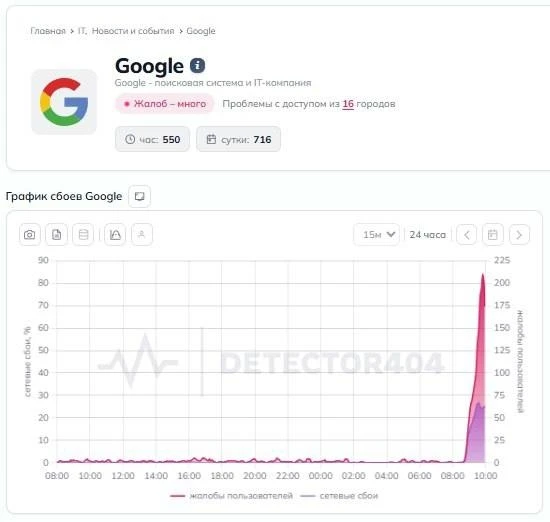The width and height of the screenshot is (550, 522).
Task: Click the 16 городов link
Action: (369, 104)
